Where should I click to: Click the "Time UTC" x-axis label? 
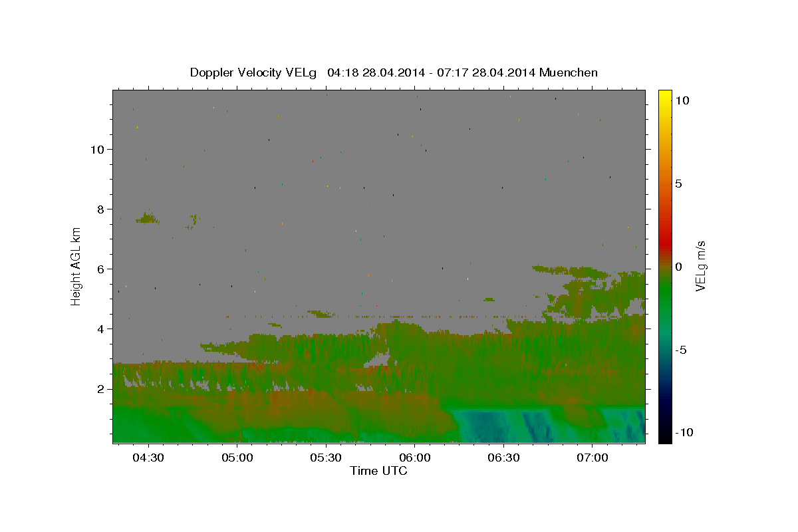point(378,471)
